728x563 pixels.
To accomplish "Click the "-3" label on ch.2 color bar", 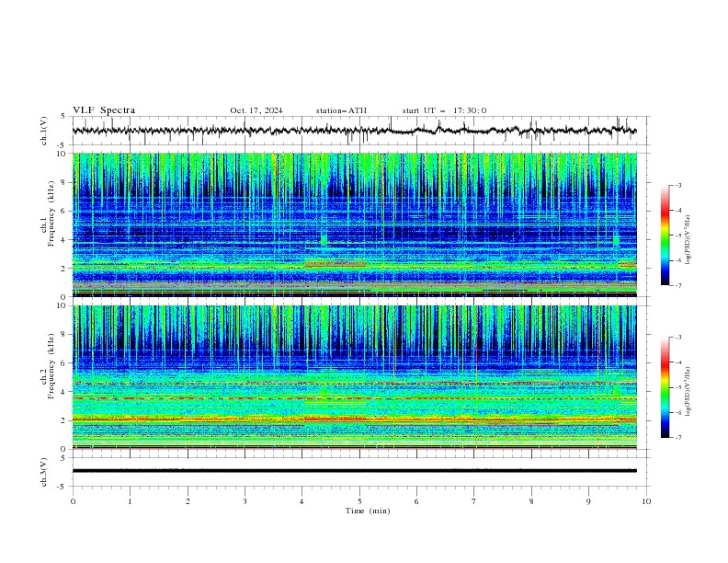I will (x=677, y=338).
